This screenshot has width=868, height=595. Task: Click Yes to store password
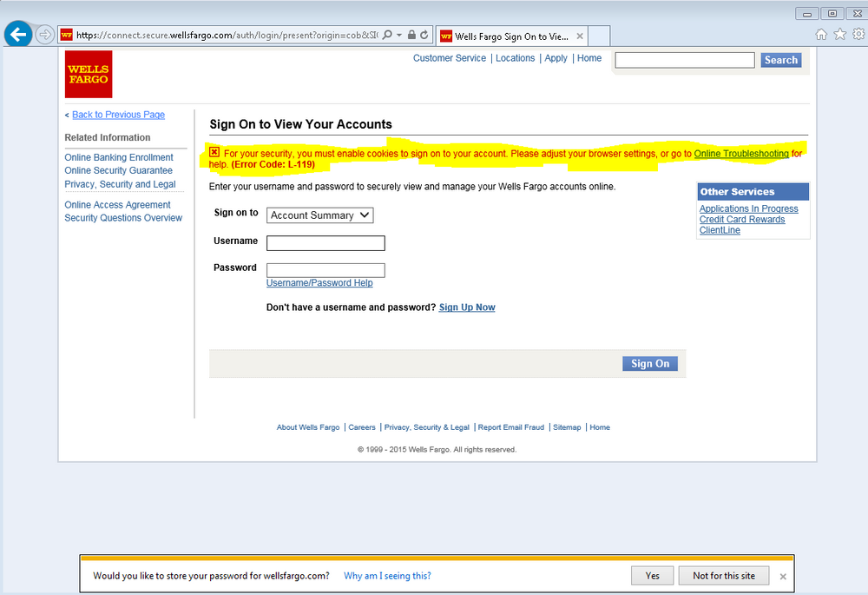point(652,576)
